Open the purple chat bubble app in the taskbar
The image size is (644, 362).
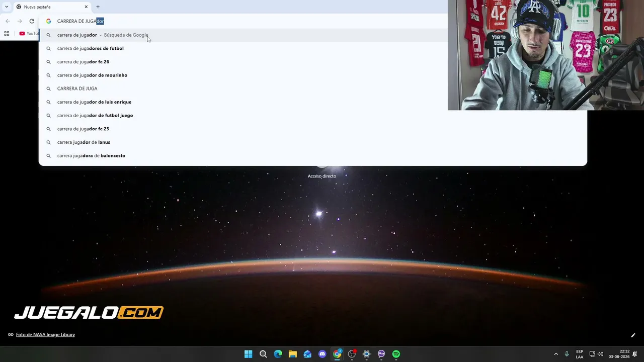coord(381,354)
